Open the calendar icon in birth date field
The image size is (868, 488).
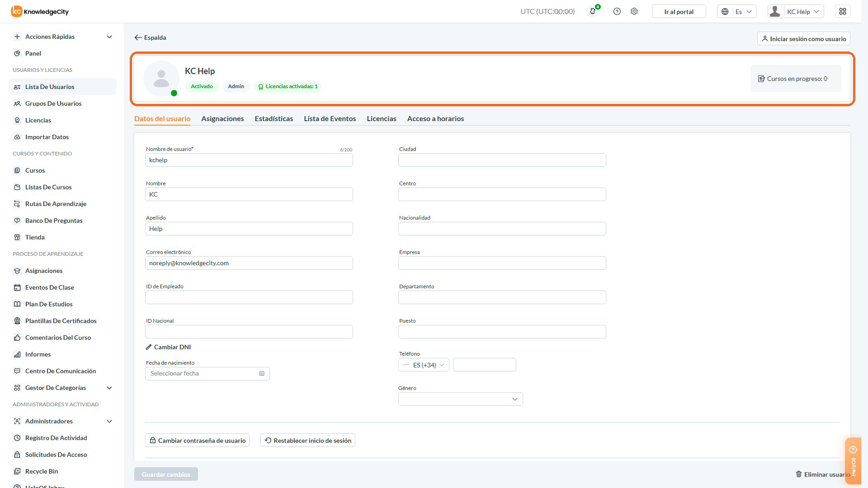point(262,373)
